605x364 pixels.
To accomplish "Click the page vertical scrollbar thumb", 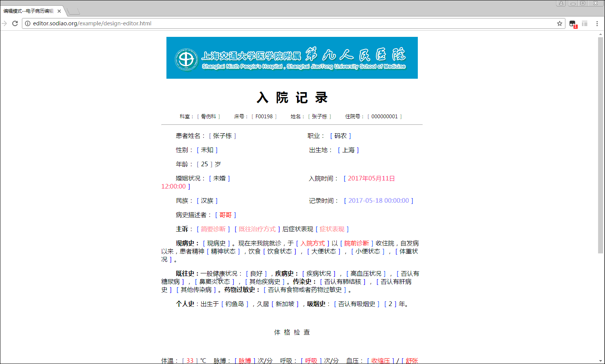I will point(600,145).
